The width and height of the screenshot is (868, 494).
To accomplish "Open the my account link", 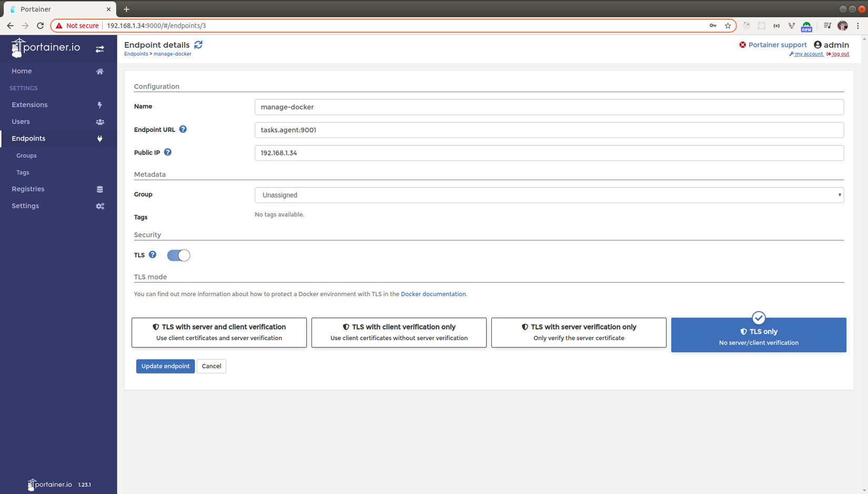I will coord(806,54).
